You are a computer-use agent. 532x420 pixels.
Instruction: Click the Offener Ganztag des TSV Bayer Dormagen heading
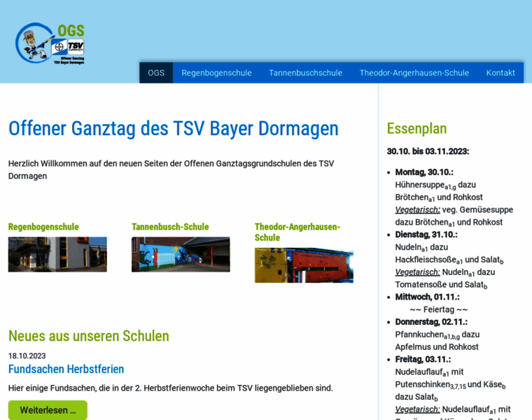pyautogui.click(x=174, y=129)
